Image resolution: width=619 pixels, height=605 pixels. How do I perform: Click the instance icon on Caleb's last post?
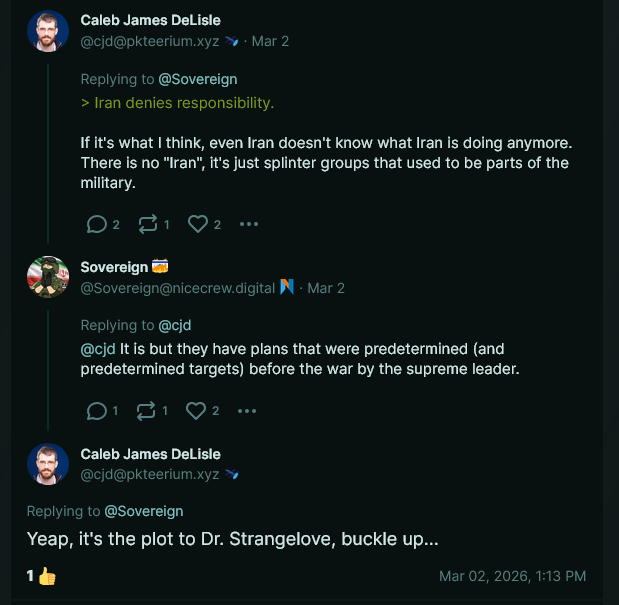pyautogui.click(x=232, y=475)
